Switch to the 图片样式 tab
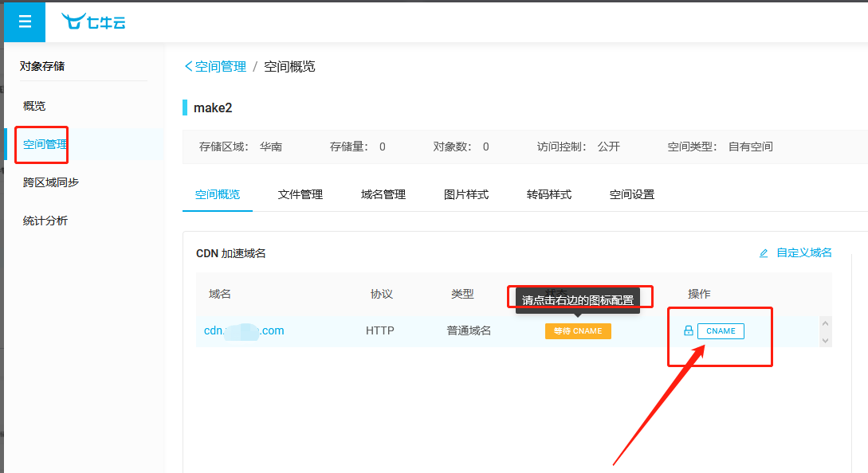Viewport: 868px width, 473px height. 466,195
